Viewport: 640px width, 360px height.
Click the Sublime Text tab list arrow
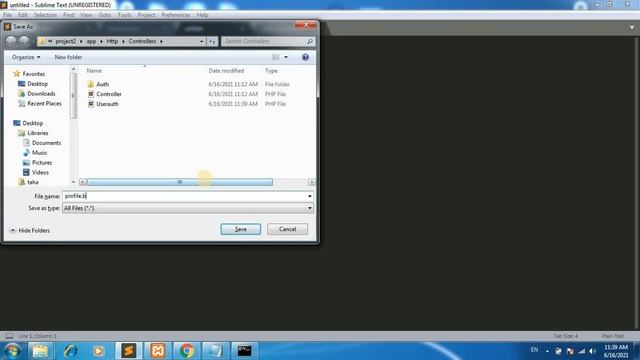pos(632,27)
